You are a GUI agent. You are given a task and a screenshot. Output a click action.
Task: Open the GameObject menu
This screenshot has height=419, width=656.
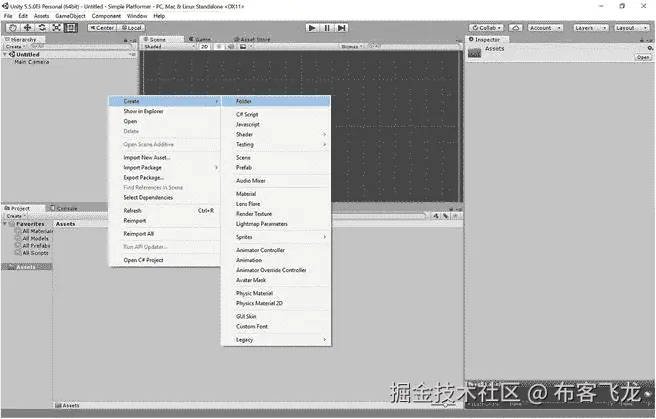[x=70, y=16]
